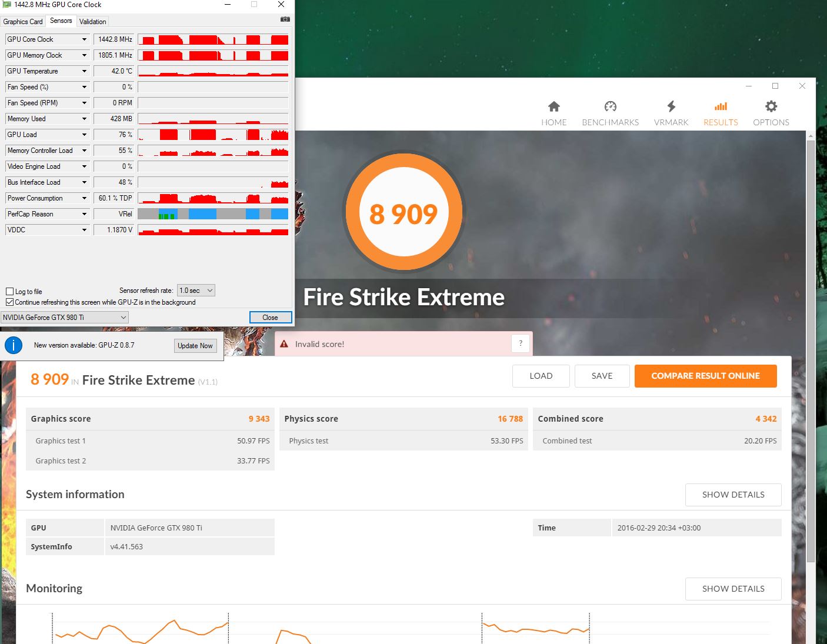Switch to the Graphics Card tab

pos(23,22)
